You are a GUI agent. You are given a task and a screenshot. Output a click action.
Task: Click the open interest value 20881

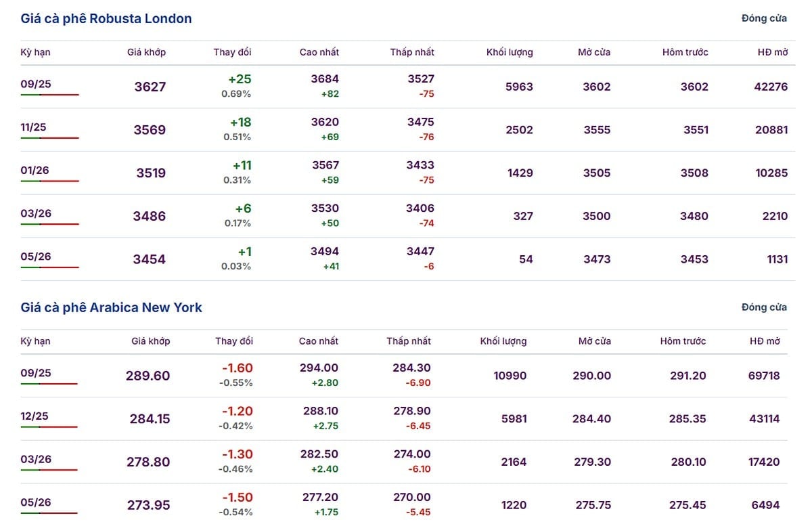click(771, 130)
